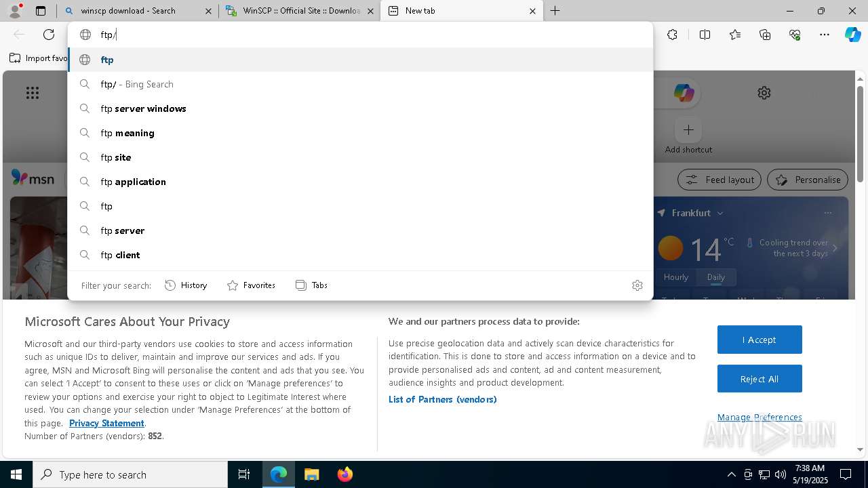Open Split screen icon
This screenshot has width=868, height=488.
tap(705, 35)
